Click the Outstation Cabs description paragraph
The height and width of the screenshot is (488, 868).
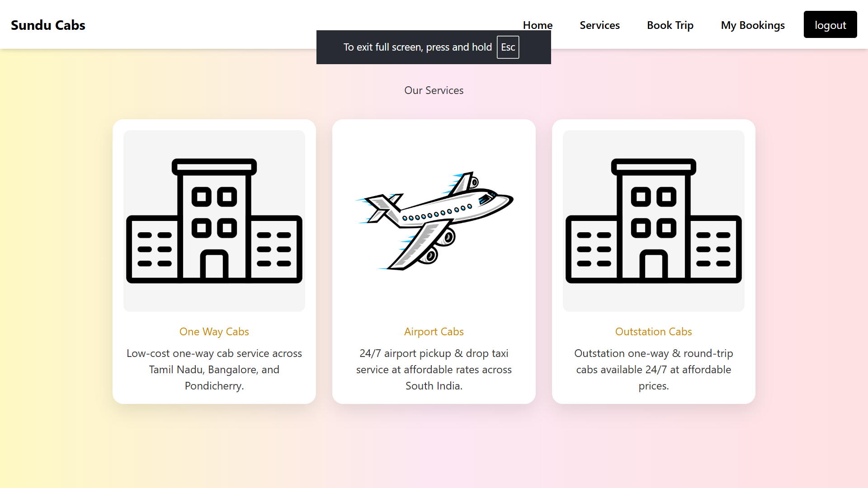pyautogui.click(x=653, y=370)
